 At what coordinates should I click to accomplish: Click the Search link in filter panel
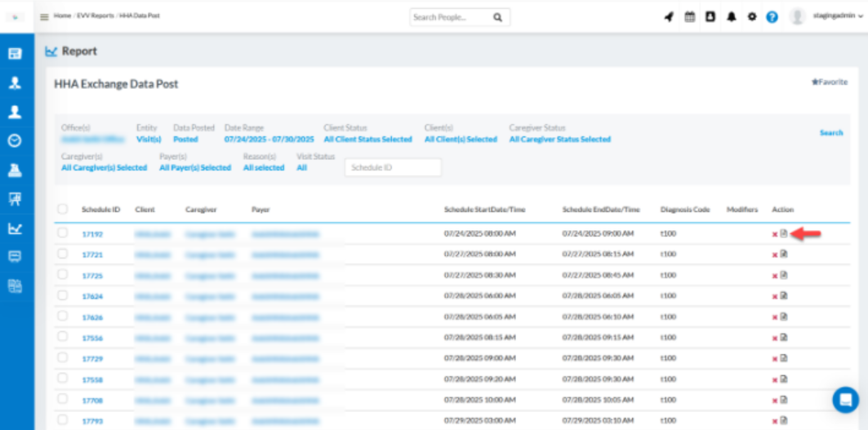[831, 133]
